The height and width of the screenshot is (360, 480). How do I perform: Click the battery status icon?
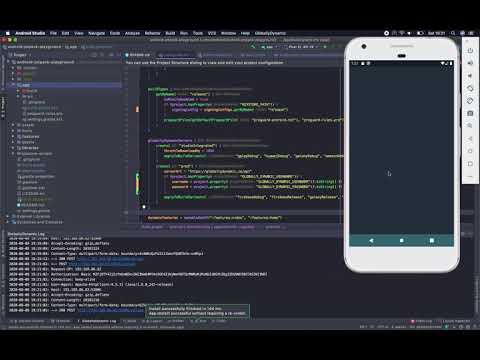420,33
